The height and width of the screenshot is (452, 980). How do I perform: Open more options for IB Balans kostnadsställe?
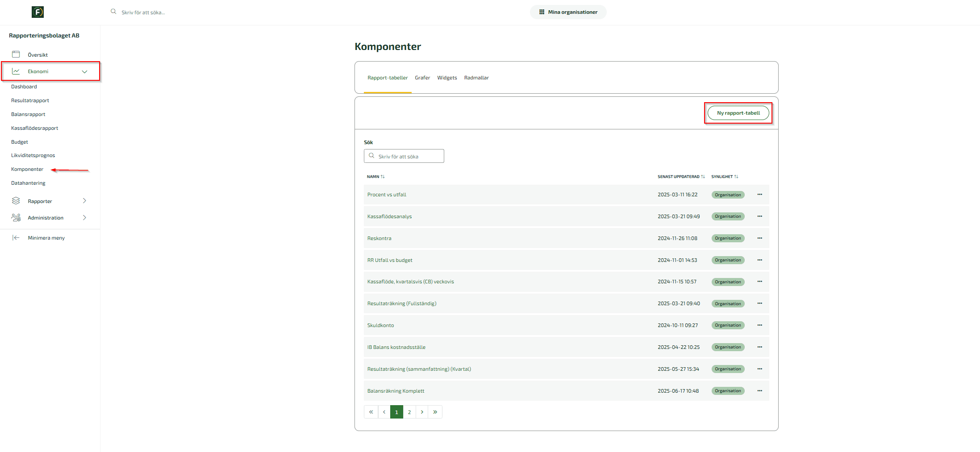pos(760,347)
